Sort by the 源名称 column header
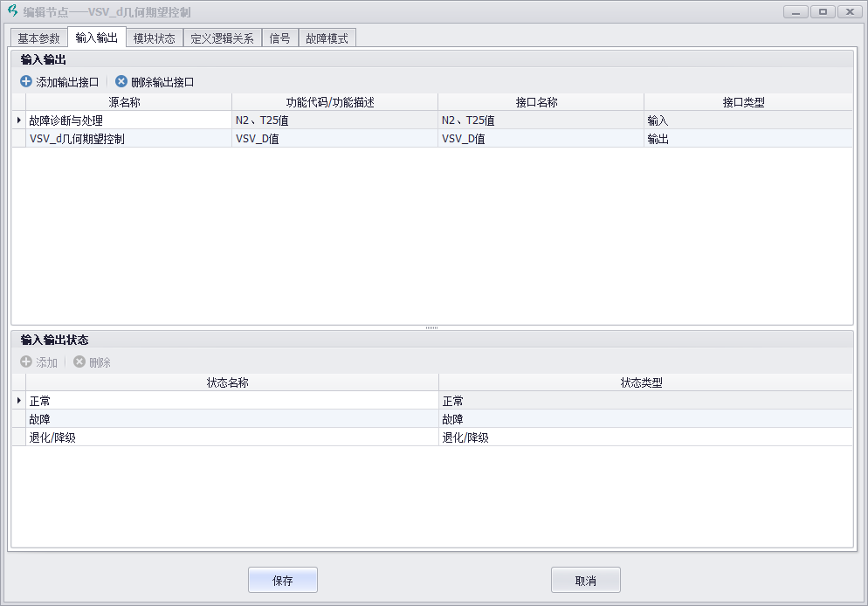The width and height of the screenshot is (868, 606). click(x=128, y=102)
